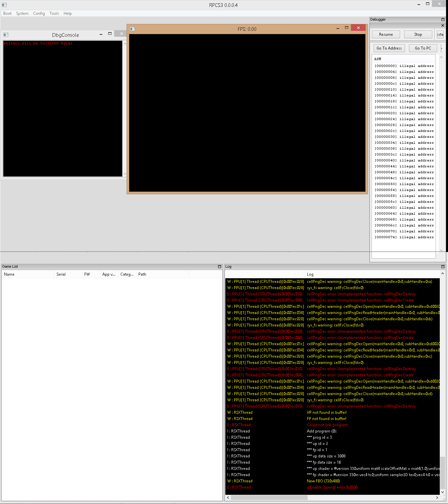Float the Log panel
448x504 pixels.
(443, 267)
